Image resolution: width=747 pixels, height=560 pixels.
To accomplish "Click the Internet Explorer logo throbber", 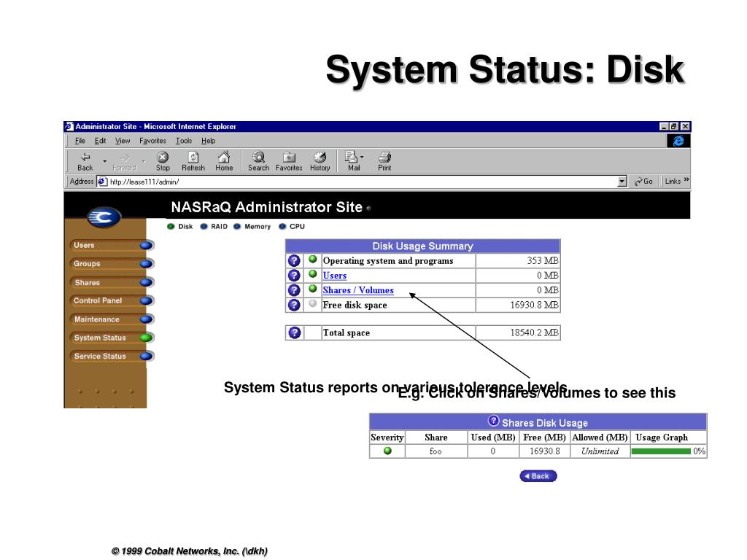I will (678, 141).
